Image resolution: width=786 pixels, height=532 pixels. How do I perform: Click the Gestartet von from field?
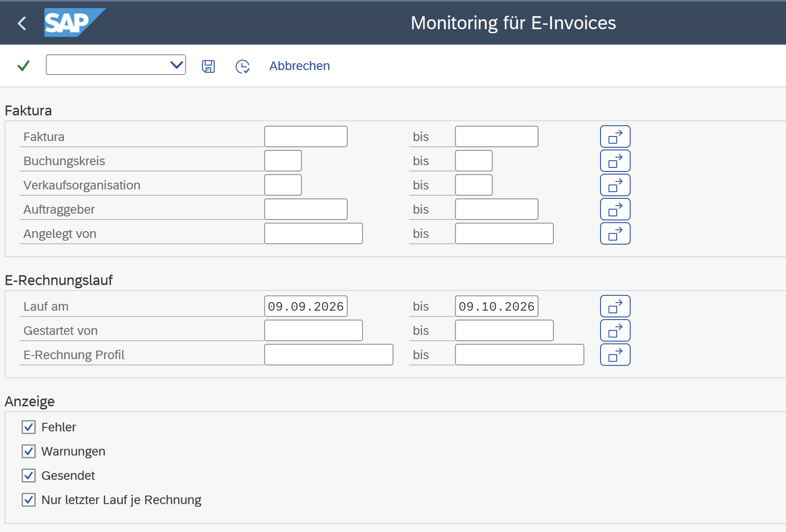[x=314, y=330]
